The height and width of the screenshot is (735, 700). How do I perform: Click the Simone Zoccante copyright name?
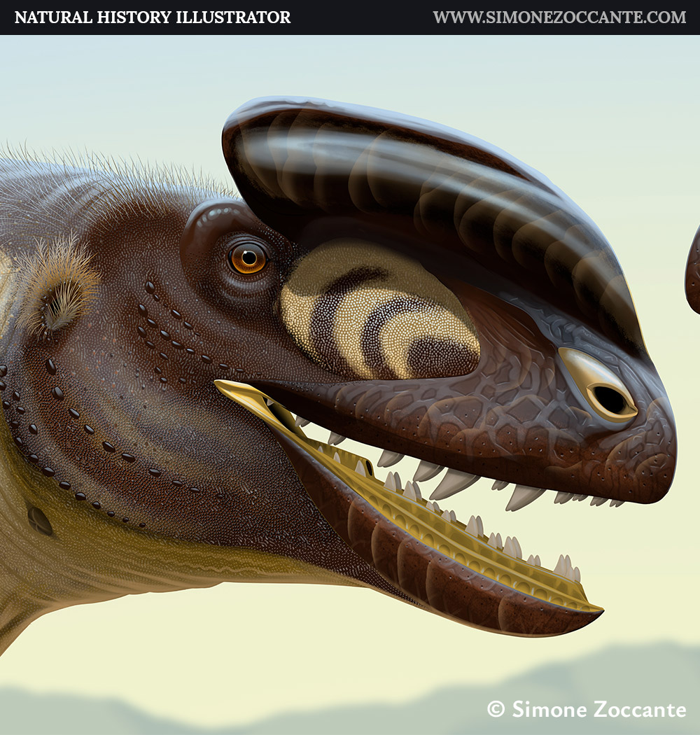point(598,709)
